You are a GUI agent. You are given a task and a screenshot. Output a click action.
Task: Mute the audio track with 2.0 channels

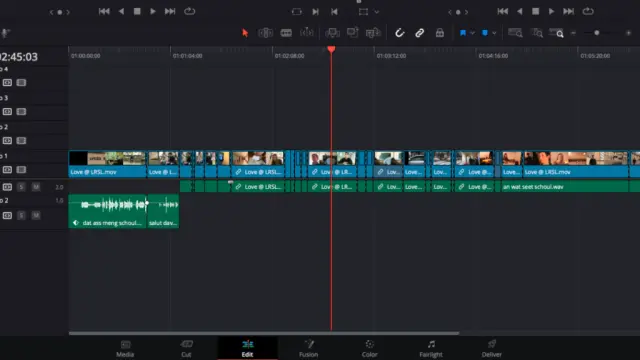click(36, 187)
